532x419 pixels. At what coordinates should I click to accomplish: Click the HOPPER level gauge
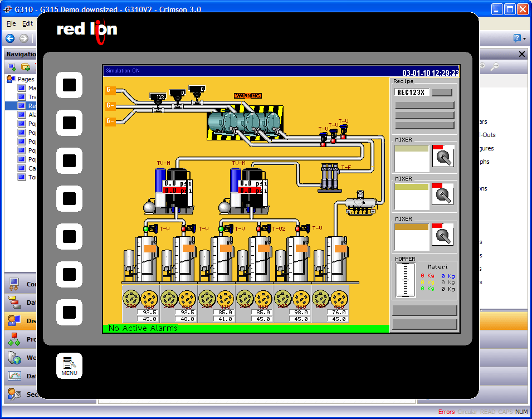405,280
